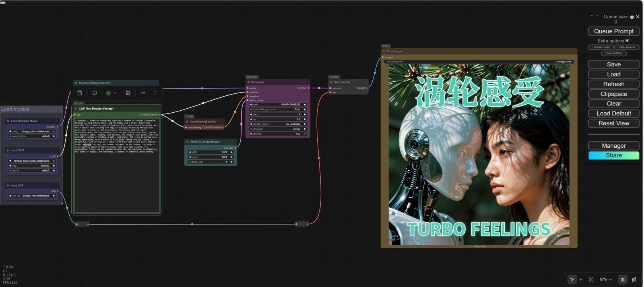The width and height of the screenshot is (644, 287).
Task: Open the View History tab
Action: (x=614, y=53)
